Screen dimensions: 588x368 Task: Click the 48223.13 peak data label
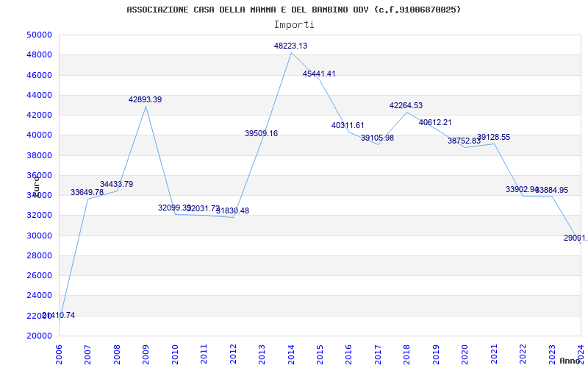pos(290,46)
